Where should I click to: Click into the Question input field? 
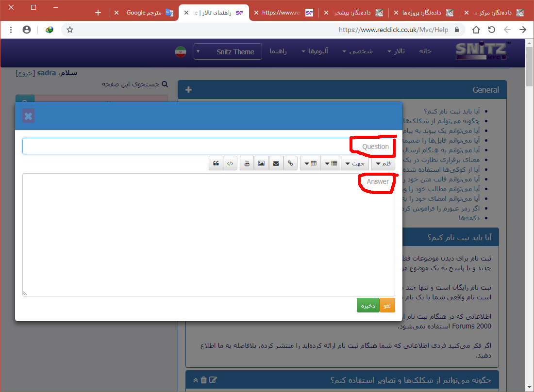click(194, 146)
